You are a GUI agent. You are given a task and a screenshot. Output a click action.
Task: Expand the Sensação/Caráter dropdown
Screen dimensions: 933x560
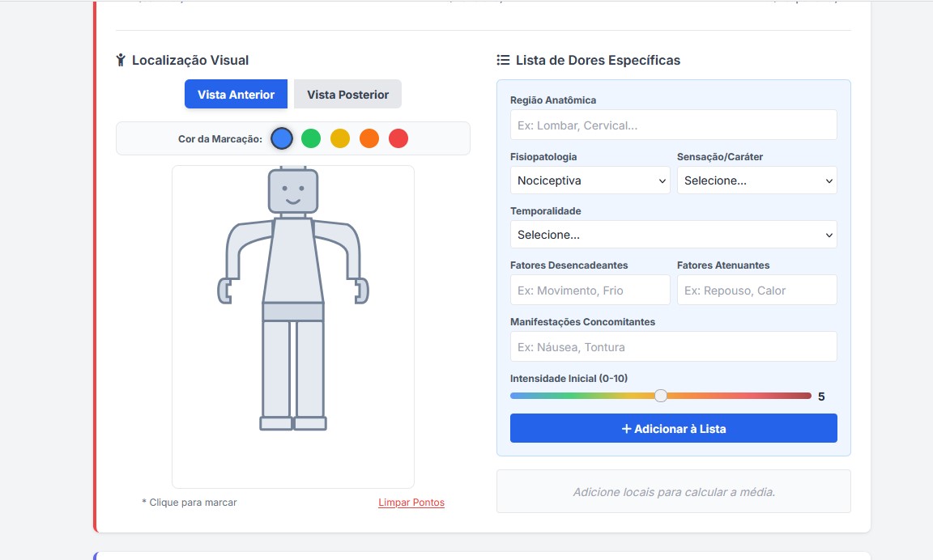click(756, 180)
